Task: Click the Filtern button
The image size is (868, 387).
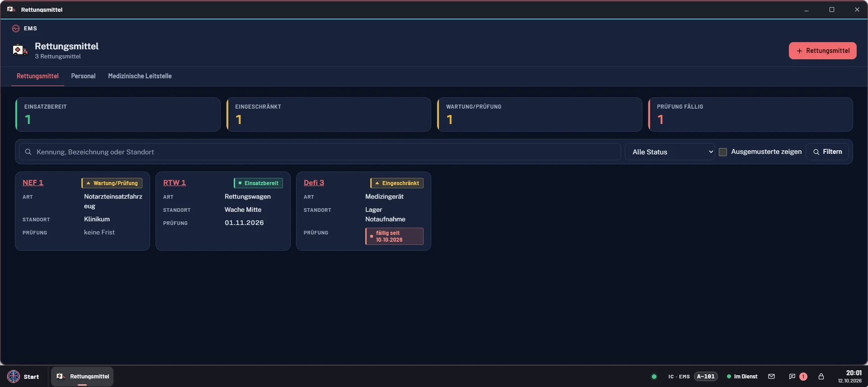Action: pos(827,152)
